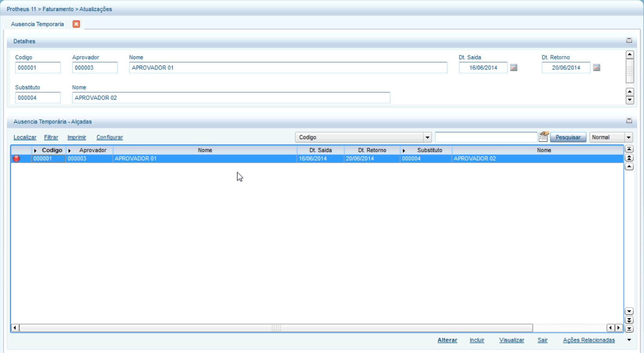The image size is (644, 353).
Task: Click the Incluir link
Action: pos(477,340)
